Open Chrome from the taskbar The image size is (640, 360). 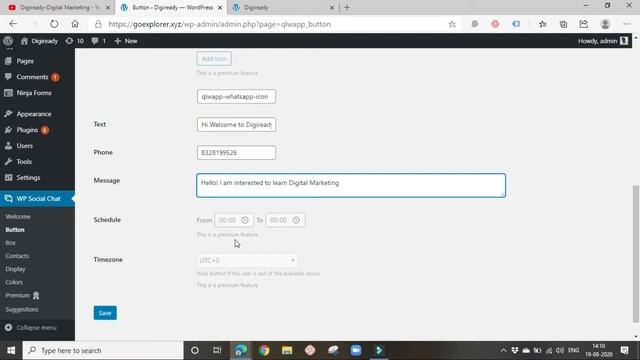click(x=264, y=350)
